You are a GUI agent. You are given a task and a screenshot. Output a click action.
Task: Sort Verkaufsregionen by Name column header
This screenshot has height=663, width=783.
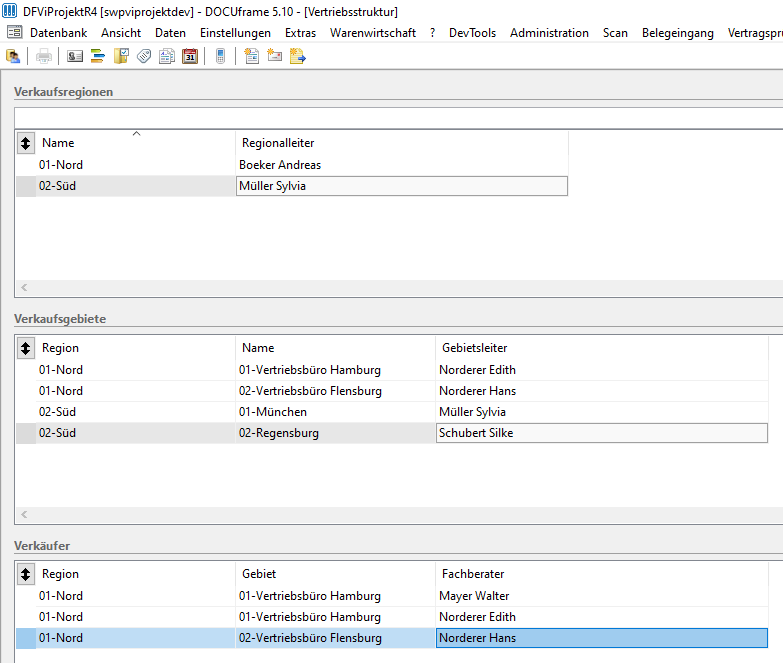135,143
